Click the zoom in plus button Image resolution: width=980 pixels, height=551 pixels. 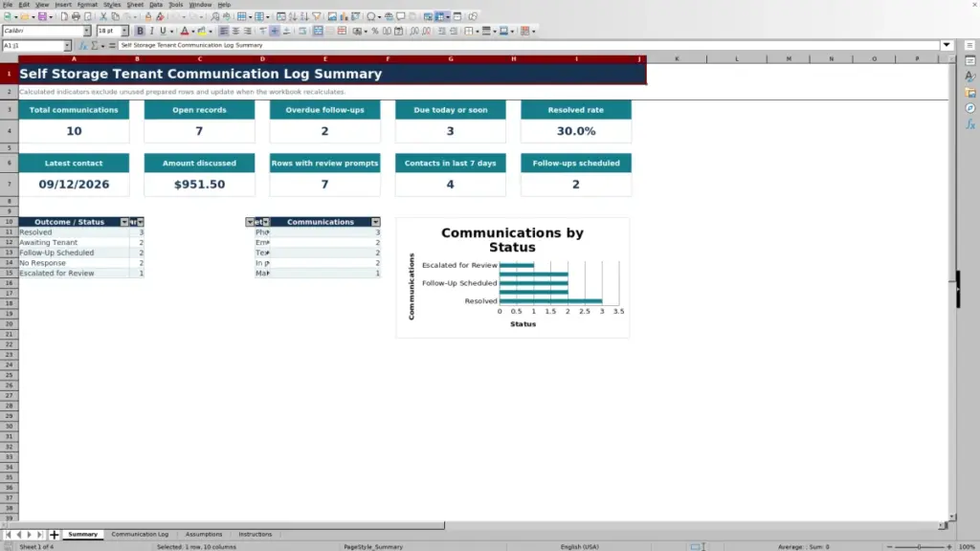point(948,546)
